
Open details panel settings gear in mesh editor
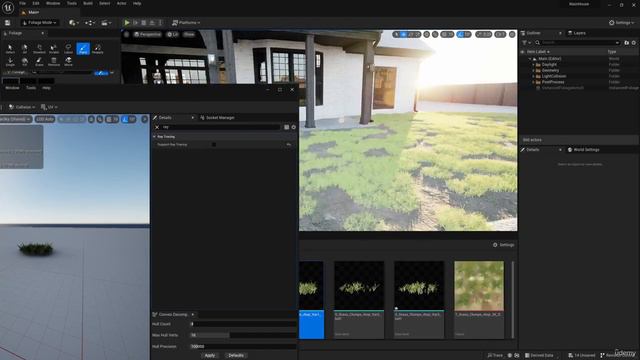pyautogui.click(x=293, y=127)
